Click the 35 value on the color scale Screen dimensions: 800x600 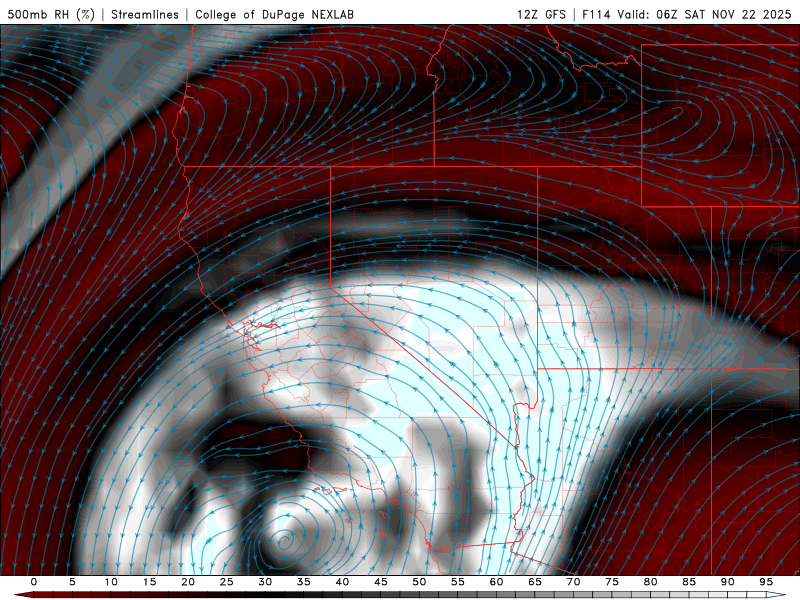(x=304, y=582)
